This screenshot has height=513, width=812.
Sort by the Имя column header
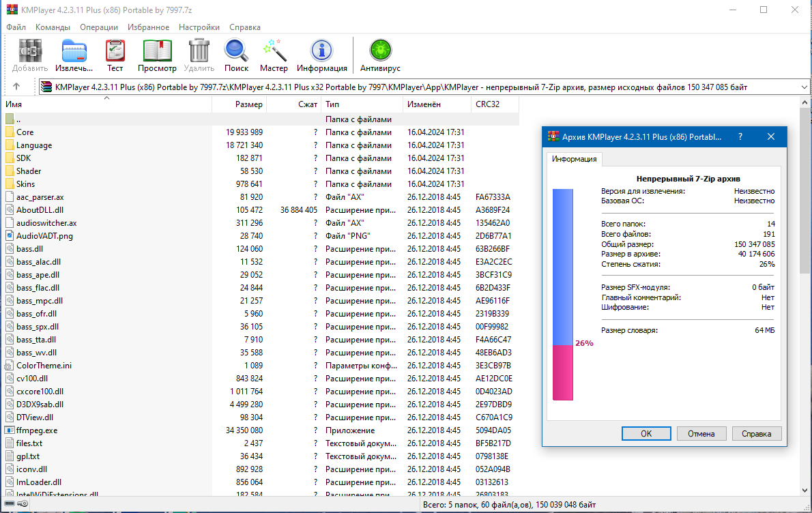pyautogui.click(x=107, y=104)
